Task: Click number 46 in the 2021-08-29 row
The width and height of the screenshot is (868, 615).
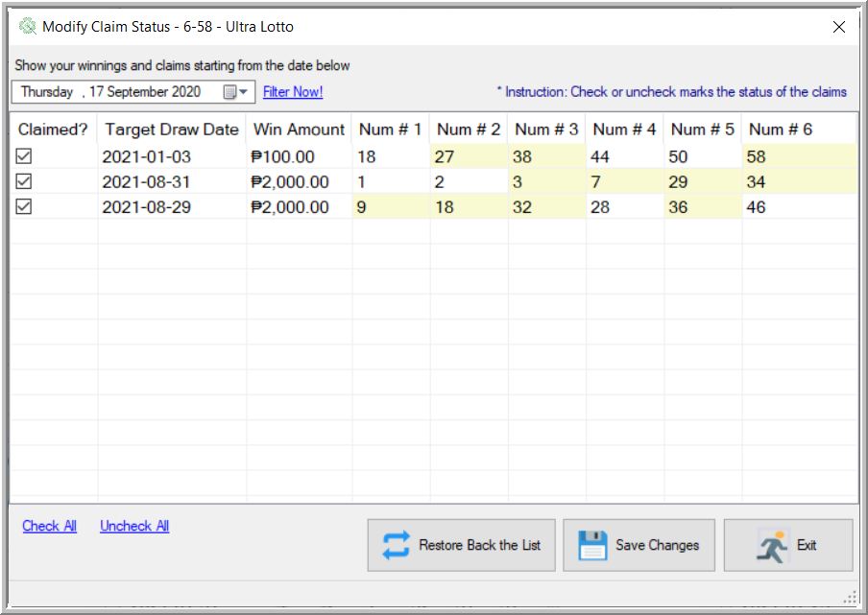Action: [800, 207]
